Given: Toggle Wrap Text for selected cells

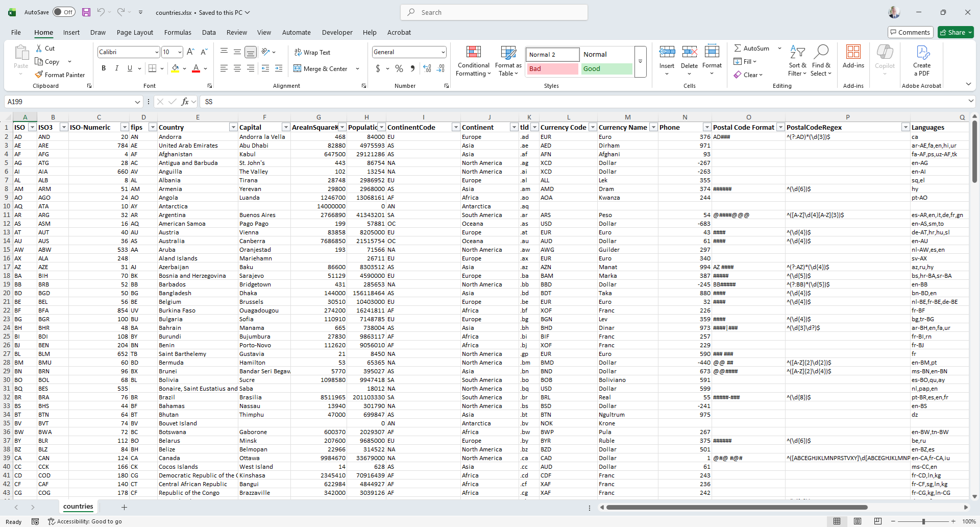Looking at the screenshot, I should 312,52.
